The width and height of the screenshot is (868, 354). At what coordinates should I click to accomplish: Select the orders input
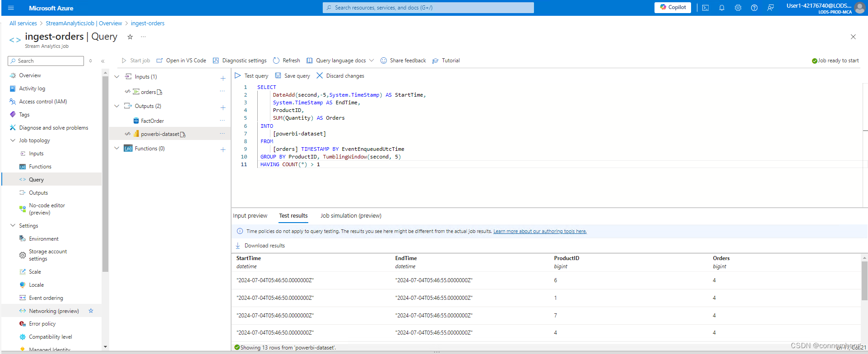(148, 92)
